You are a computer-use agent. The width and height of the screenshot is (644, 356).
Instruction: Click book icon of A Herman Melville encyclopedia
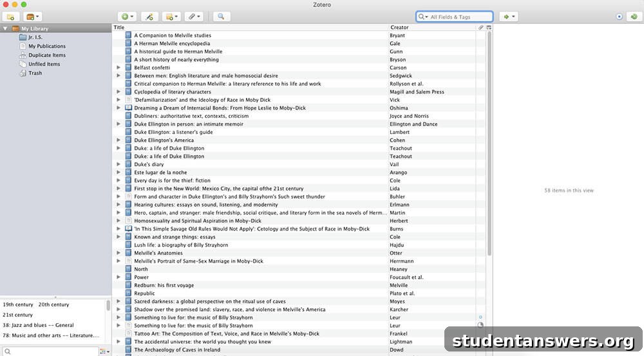click(x=128, y=44)
